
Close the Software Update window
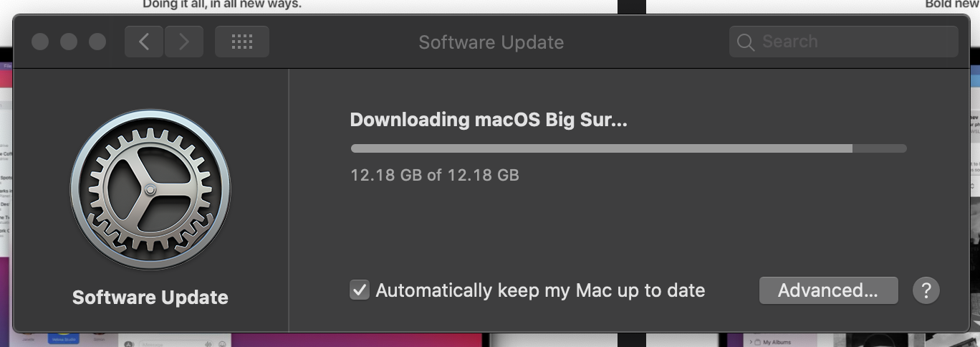click(x=40, y=42)
